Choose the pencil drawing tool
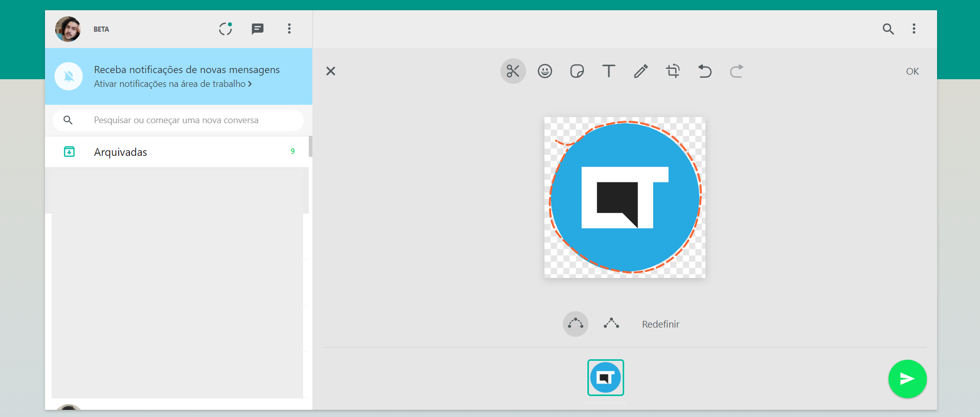Screen dimensions: 980x417 [641, 71]
